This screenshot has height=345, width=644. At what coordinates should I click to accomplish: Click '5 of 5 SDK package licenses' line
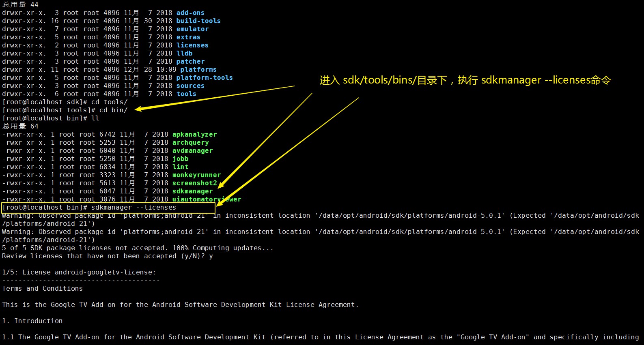pyautogui.click(x=138, y=248)
